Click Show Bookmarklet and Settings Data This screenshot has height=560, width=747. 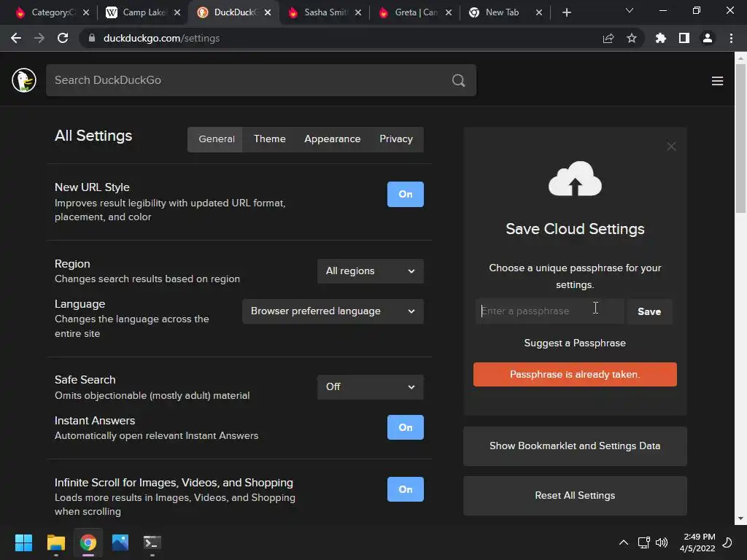(575, 446)
